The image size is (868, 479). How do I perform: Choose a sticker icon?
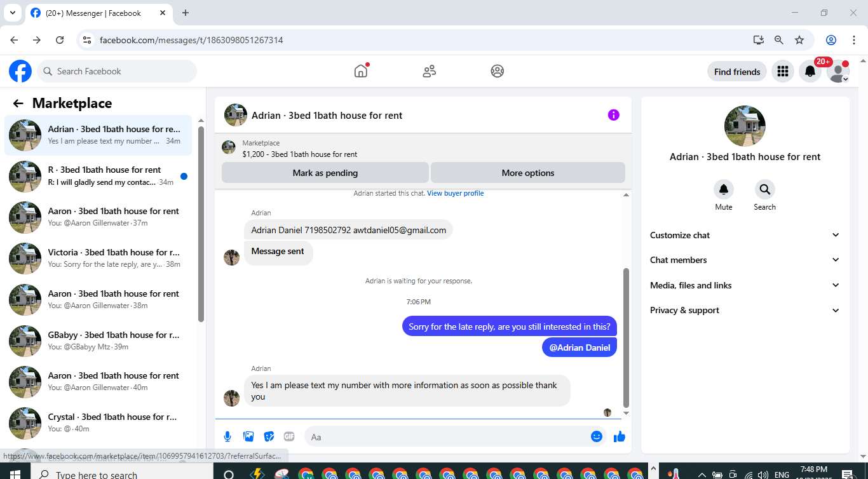pyautogui.click(x=269, y=436)
